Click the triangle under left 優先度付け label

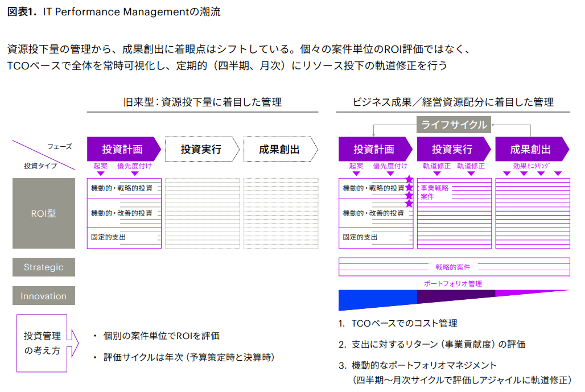pos(134,174)
